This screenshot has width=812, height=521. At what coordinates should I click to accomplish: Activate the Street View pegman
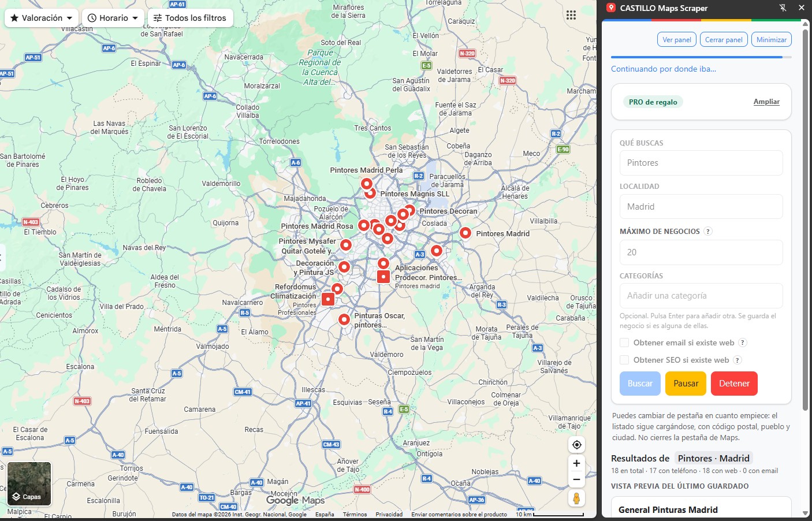(576, 498)
